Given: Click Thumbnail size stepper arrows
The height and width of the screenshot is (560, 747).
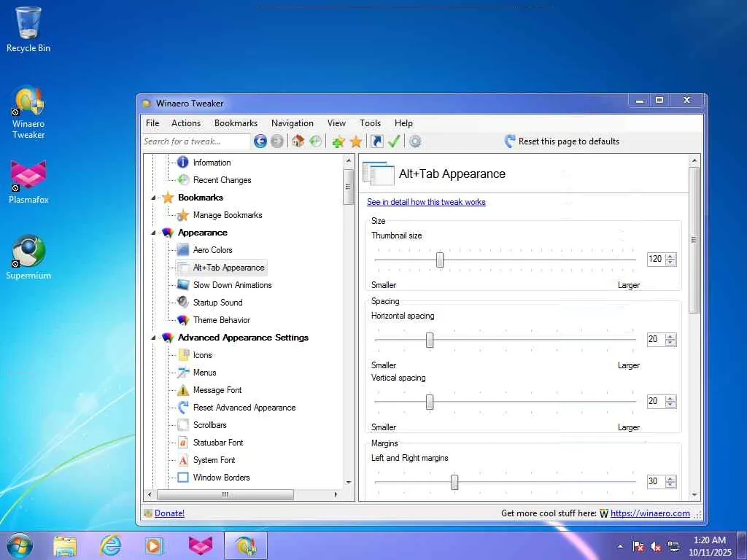Looking at the screenshot, I should [671, 259].
